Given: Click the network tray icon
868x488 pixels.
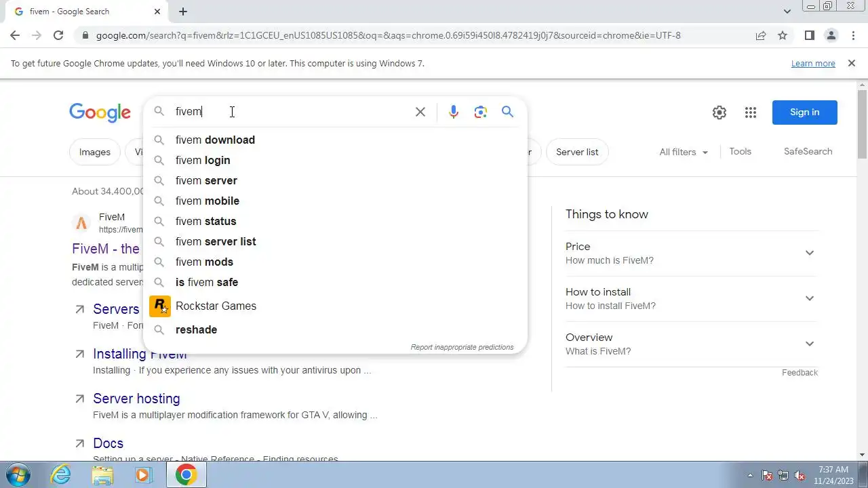Looking at the screenshot, I should pos(783,475).
